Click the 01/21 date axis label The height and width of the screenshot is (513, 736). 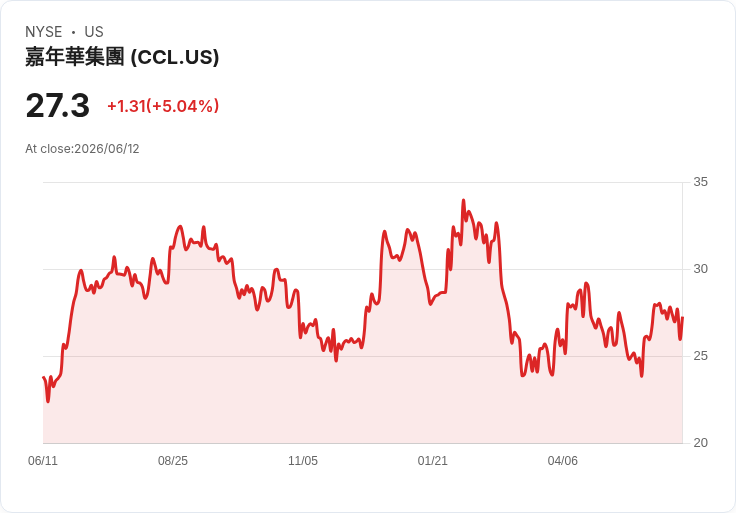pyautogui.click(x=432, y=460)
